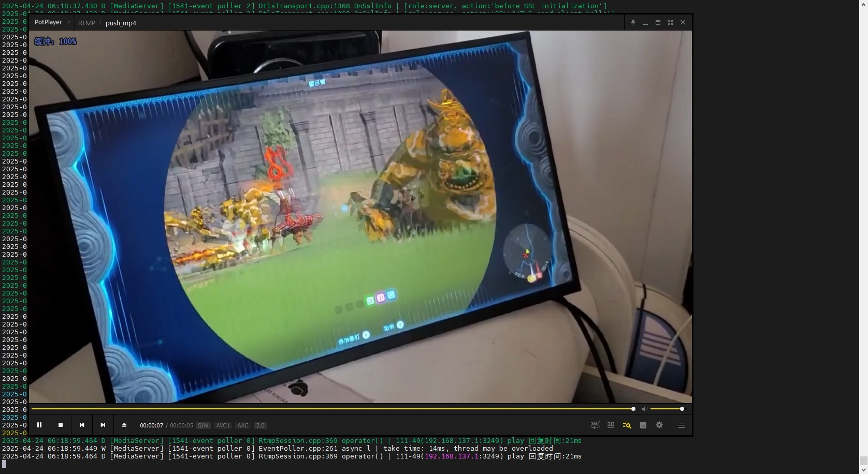The image size is (868, 474).
Task: Mute the audio via speaker icon
Action: click(644, 409)
